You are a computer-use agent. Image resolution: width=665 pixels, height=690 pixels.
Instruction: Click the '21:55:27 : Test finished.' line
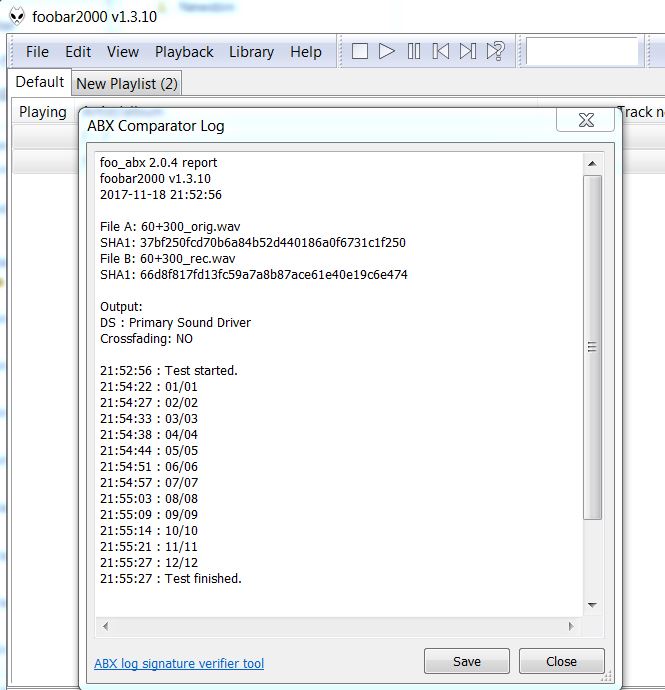(x=171, y=578)
